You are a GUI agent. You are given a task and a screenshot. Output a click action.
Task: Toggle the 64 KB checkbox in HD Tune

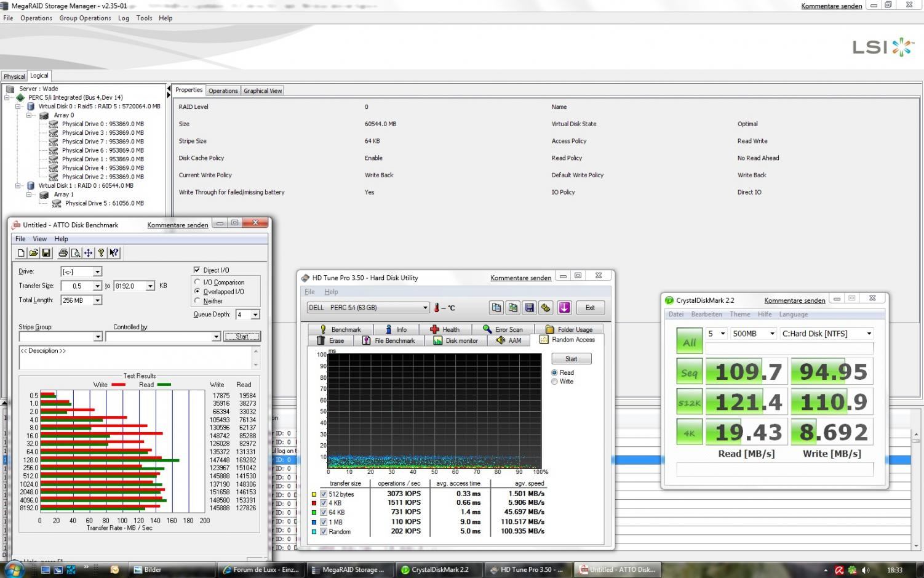coord(324,512)
